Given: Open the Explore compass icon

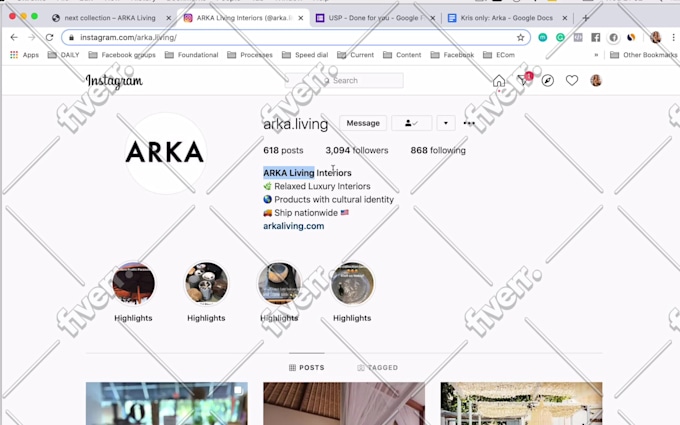Looking at the screenshot, I should pyautogui.click(x=548, y=81).
